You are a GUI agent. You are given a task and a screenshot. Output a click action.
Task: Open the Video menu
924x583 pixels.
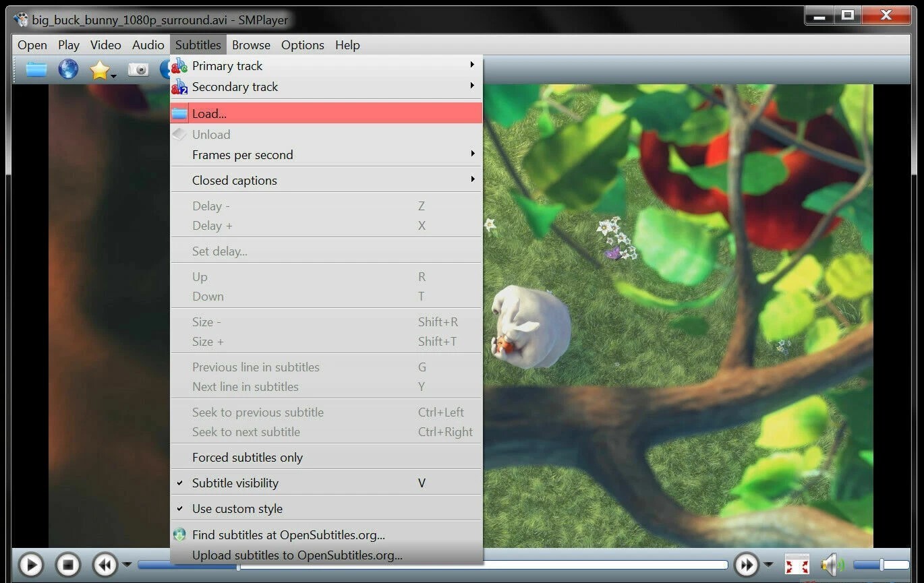click(106, 45)
